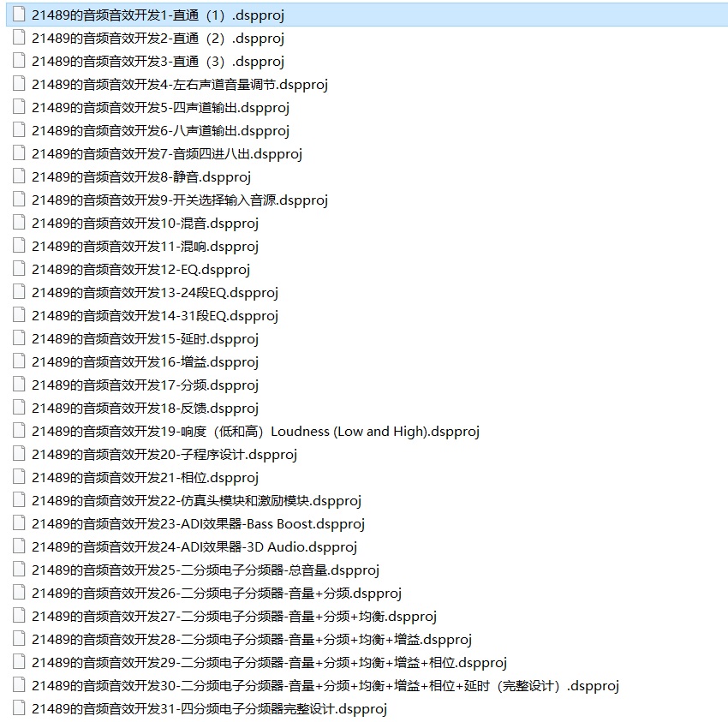Select file name 音效开发5-四声道输出.dspproj
The width and height of the screenshot is (728, 722).
[x=161, y=108]
